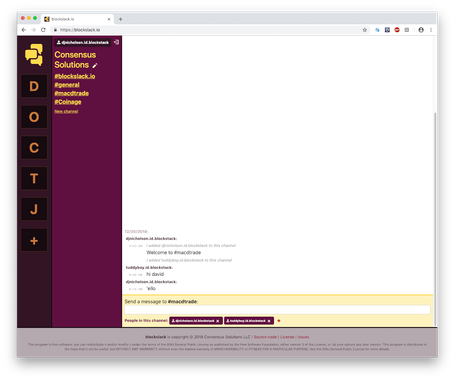Click the browser forward arrow
The height and width of the screenshot is (380, 455).
[x=33, y=30]
